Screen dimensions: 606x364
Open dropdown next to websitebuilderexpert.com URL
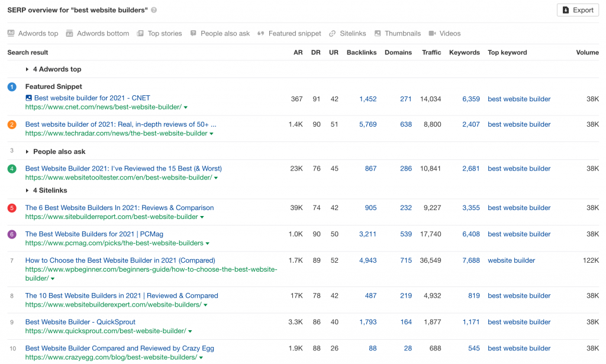coord(205,305)
